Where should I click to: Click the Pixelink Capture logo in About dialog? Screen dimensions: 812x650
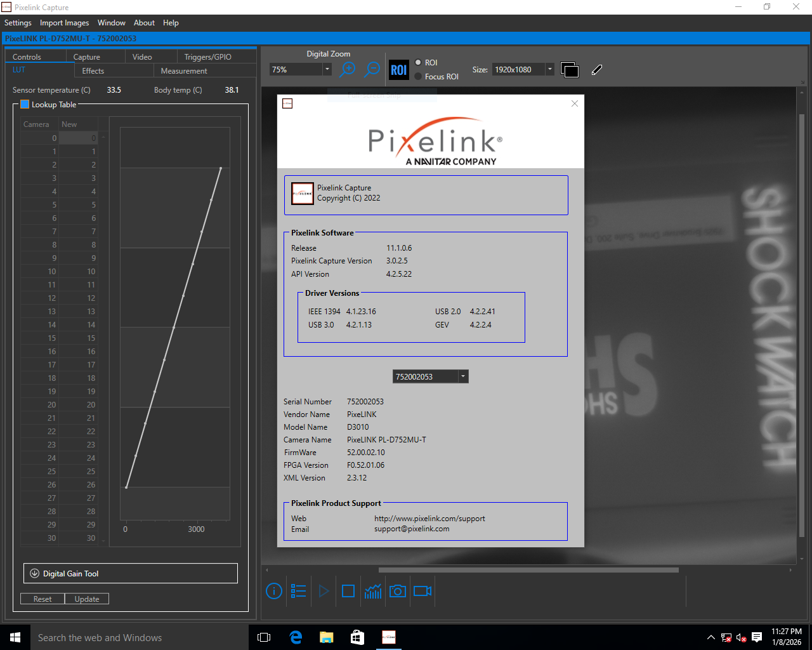(x=303, y=194)
